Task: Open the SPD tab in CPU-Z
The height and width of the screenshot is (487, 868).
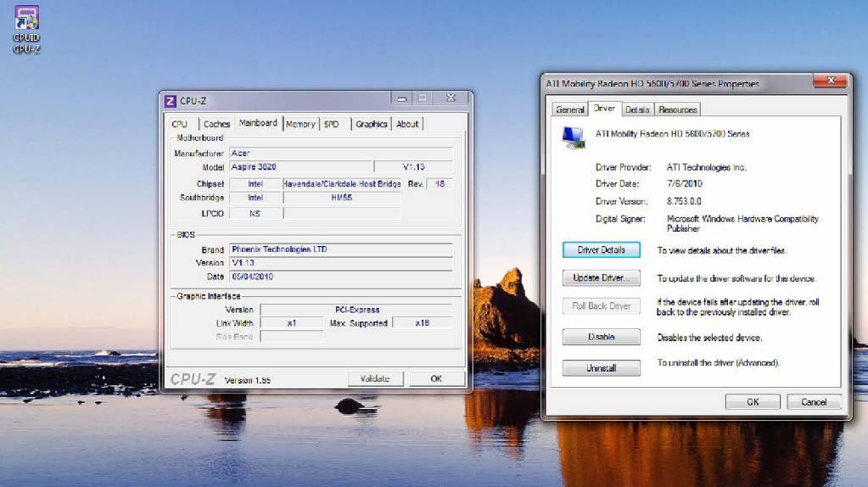Action: (x=332, y=124)
